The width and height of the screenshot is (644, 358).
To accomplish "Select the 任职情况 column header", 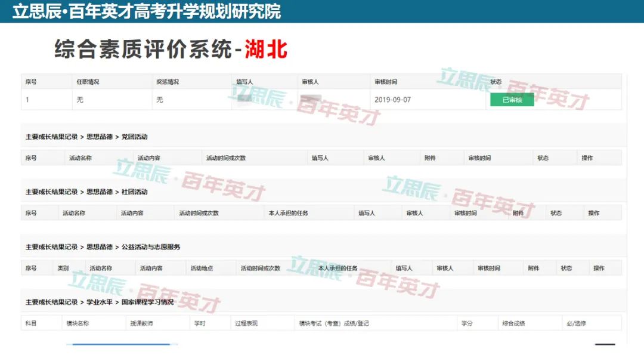I will 88,82.
